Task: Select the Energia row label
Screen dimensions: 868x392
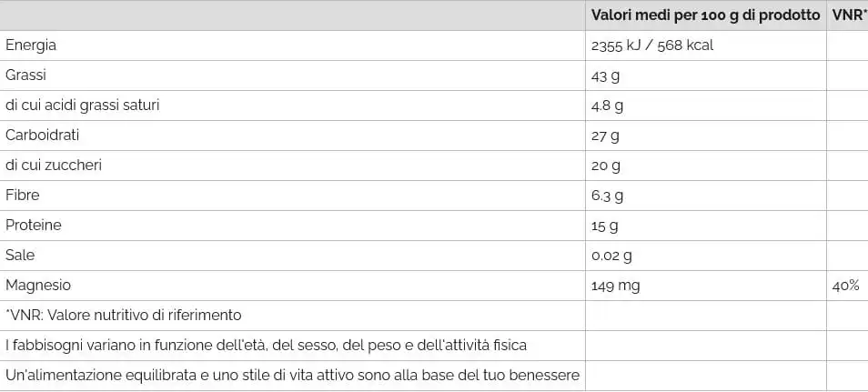Action: [x=31, y=45]
